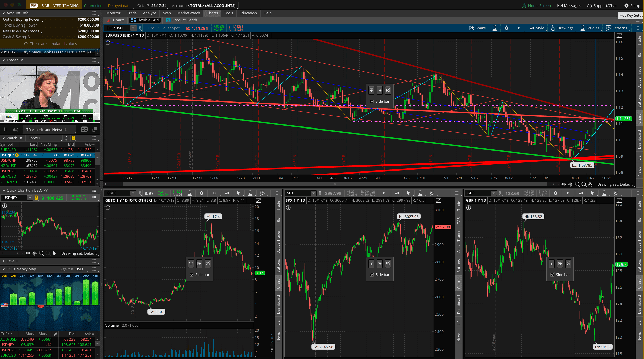Zoom in on EUR/USD main chart
Screen dimensions: 644x359
click(x=577, y=184)
